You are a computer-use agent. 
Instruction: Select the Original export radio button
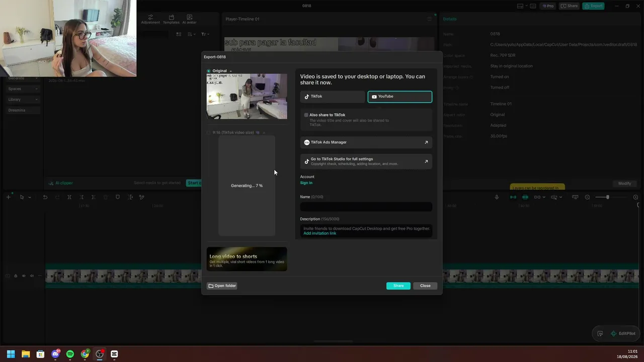[x=209, y=71]
